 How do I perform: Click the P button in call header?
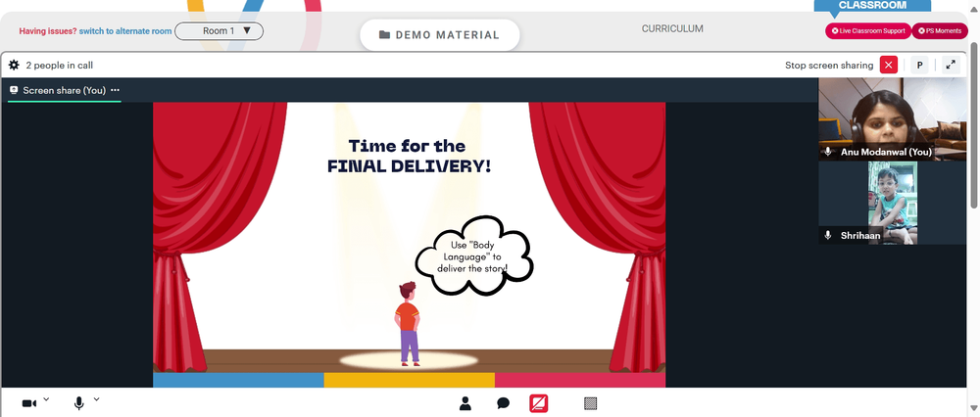coord(919,65)
